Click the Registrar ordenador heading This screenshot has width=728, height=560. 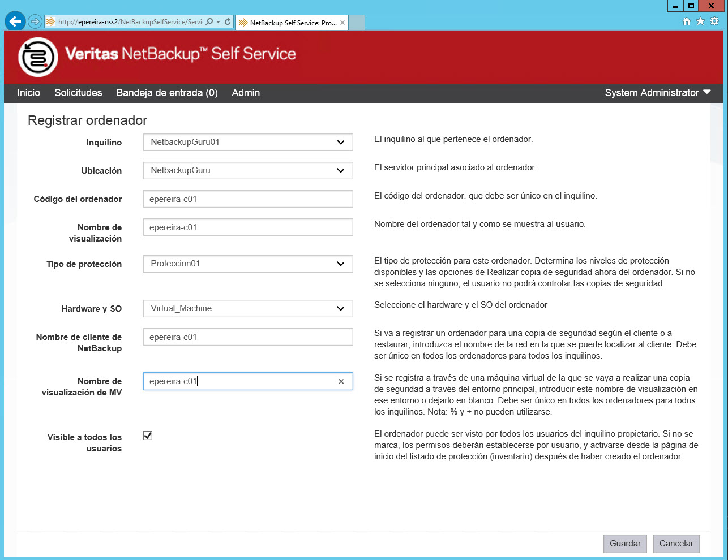87,120
